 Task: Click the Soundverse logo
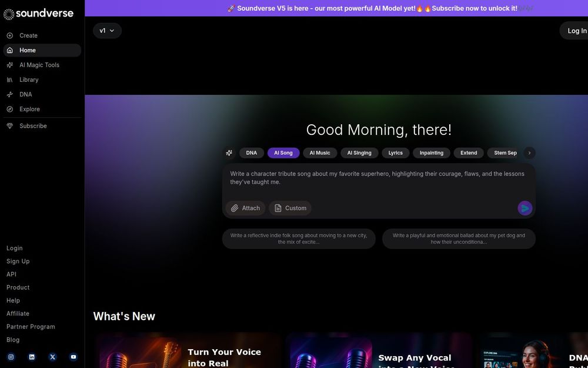[x=38, y=14]
